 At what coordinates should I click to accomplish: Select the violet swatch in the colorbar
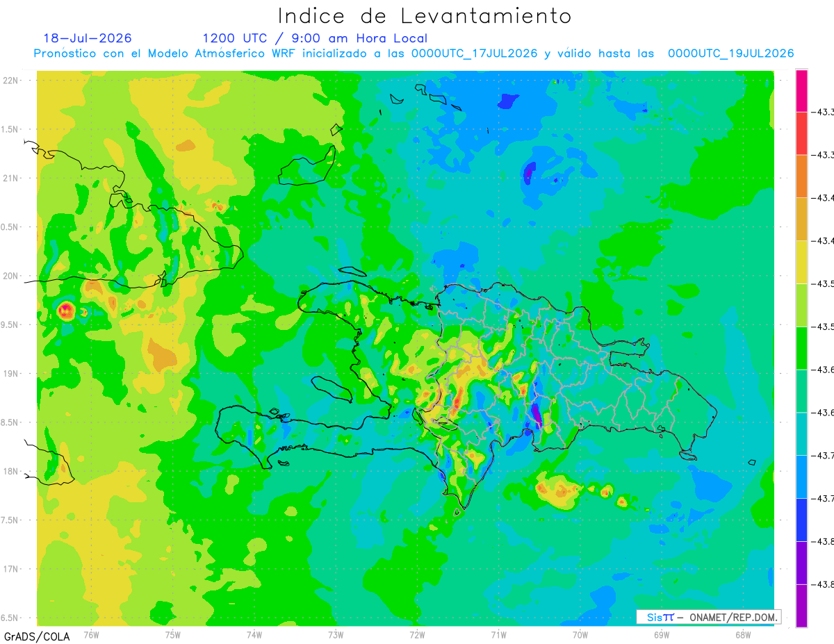(801, 563)
